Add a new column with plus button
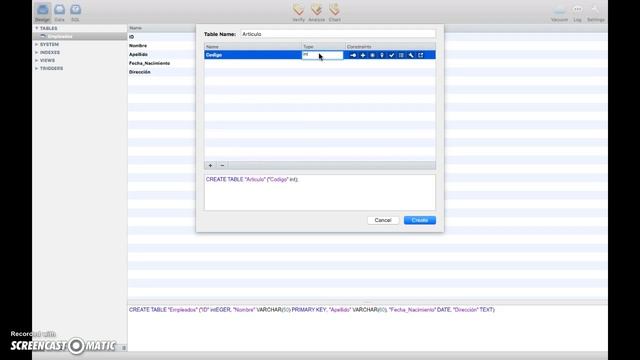 pos(210,165)
